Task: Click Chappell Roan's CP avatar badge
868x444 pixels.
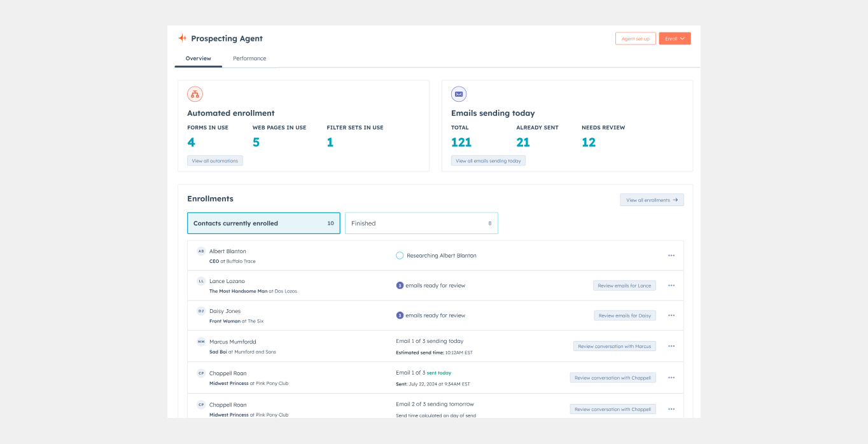Action: pos(201,373)
